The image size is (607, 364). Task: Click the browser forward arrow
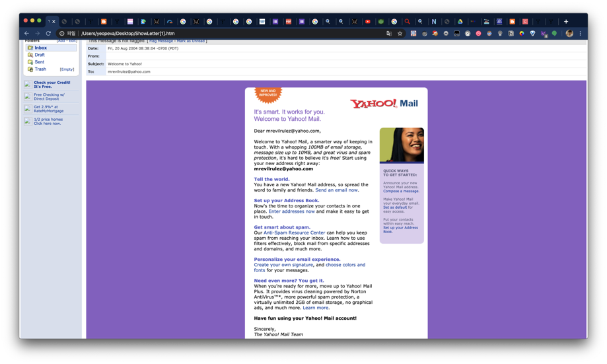tap(37, 33)
